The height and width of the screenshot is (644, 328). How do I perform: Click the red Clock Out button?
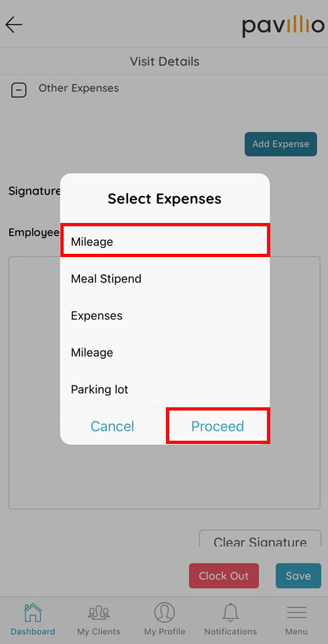coord(224,576)
